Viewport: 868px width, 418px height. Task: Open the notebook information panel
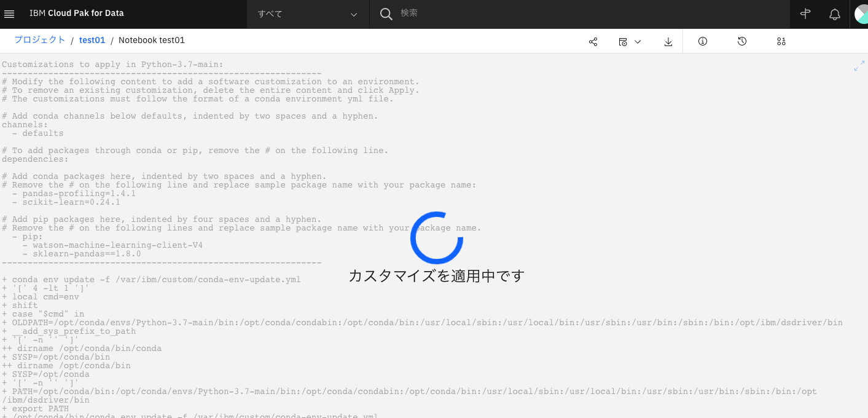click(x=702, y=41)
